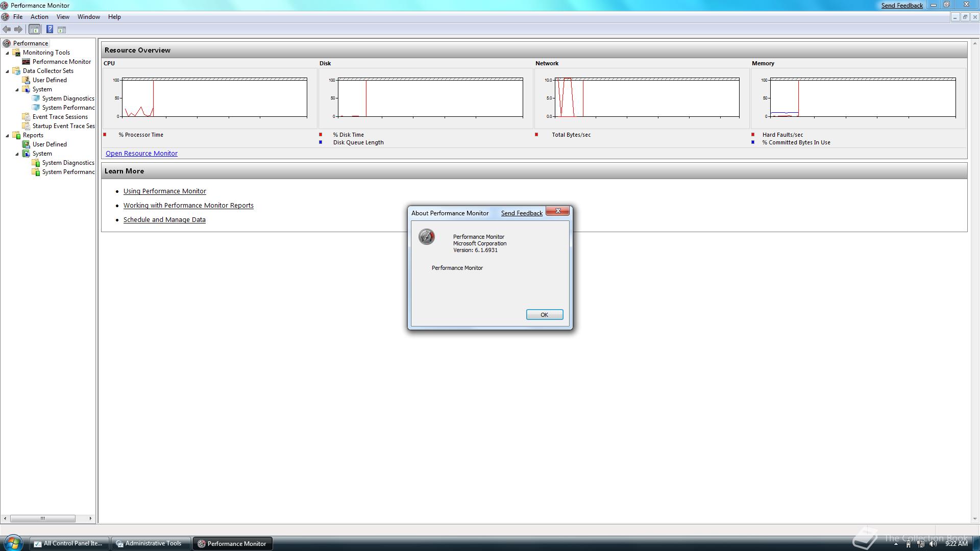Click Send Feedback in main title bar
The height and width of the screenshot is (551, 980).
pyautogui.click(x=902, y=6)
